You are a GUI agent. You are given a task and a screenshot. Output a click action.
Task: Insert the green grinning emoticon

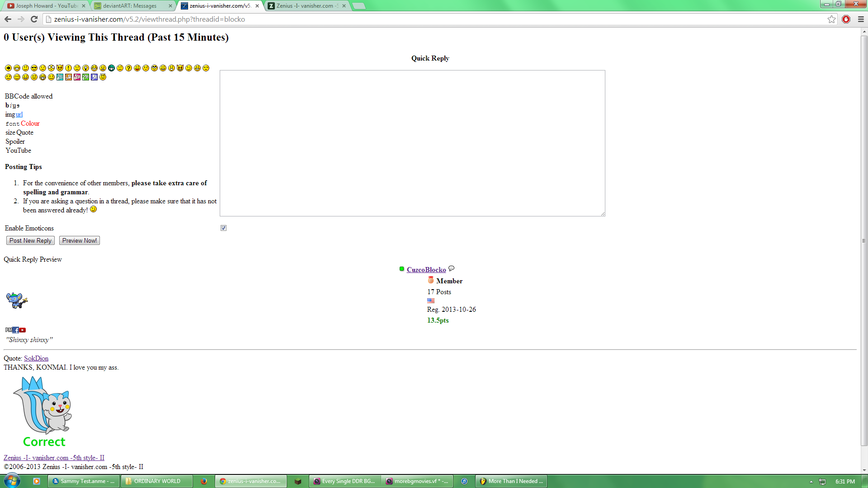111,68
